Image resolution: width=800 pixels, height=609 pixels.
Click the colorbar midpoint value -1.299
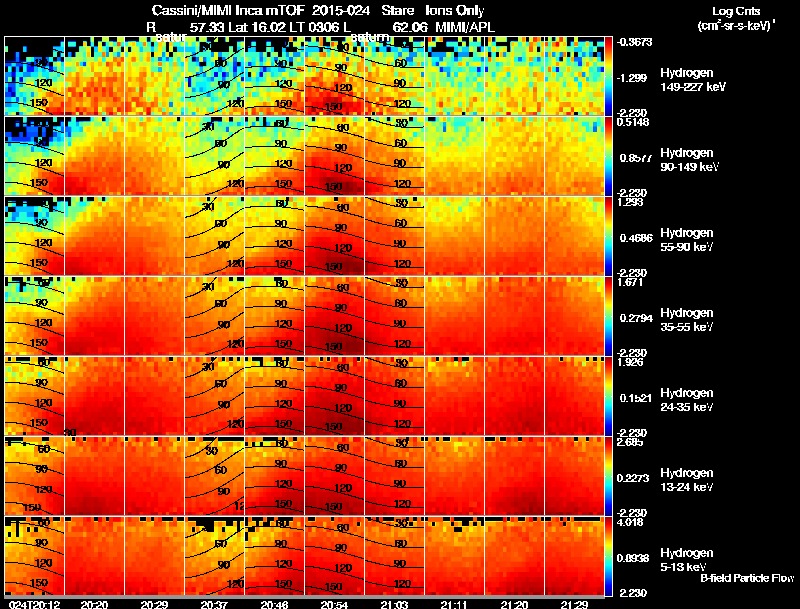(x=632, y=78)
